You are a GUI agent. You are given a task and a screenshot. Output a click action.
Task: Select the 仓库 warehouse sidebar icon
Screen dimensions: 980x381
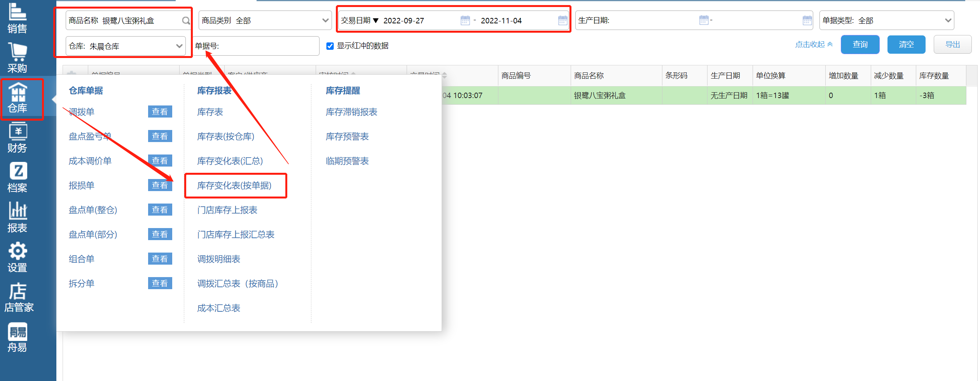(17, 98)
